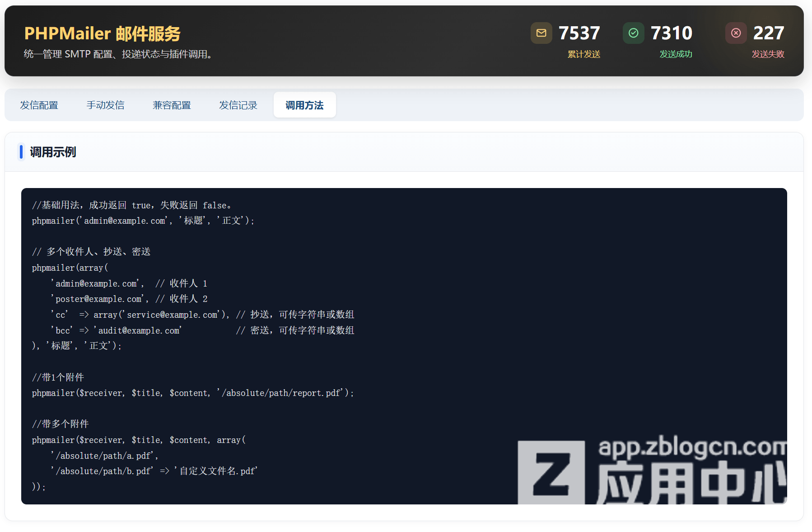Click the 'poster@example.com' code line
The height and width of the screenshot is (532, 812).
(129, 299)
